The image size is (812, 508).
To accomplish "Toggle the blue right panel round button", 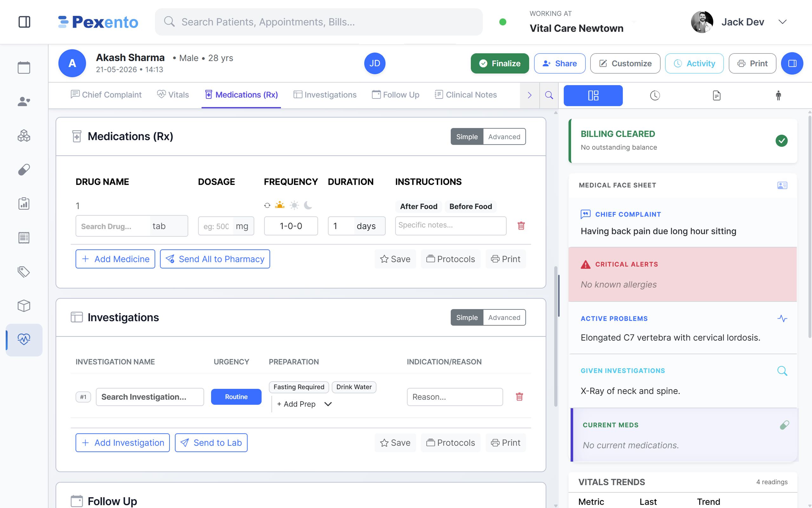I will click(792, 63).
